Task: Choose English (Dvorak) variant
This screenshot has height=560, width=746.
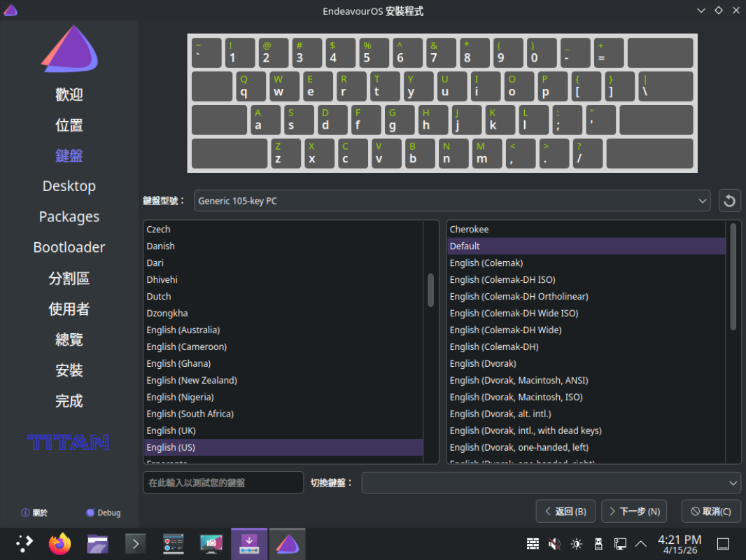Action: [483, 363]
